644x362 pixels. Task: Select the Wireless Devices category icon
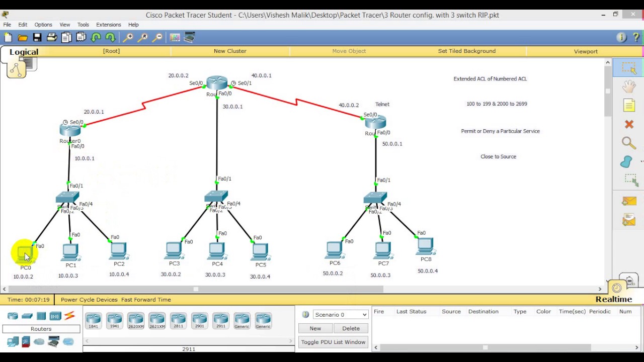click(x=55, y=316)
